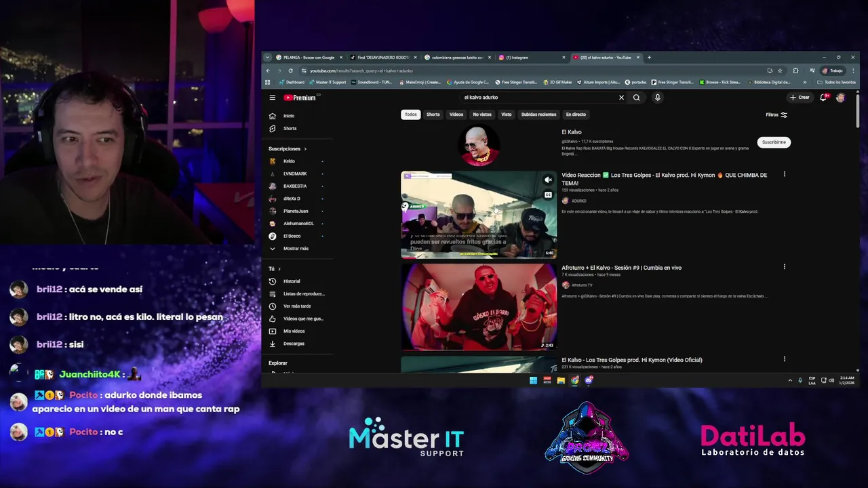Show hidden system tray icons
Screen dimensions: 868x488
click(x=790, y=380)
